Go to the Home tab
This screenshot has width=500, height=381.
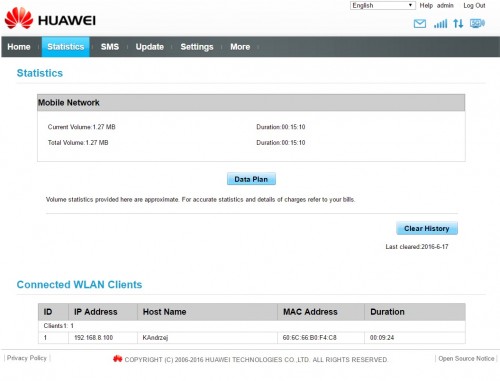(x=19, y=47)
